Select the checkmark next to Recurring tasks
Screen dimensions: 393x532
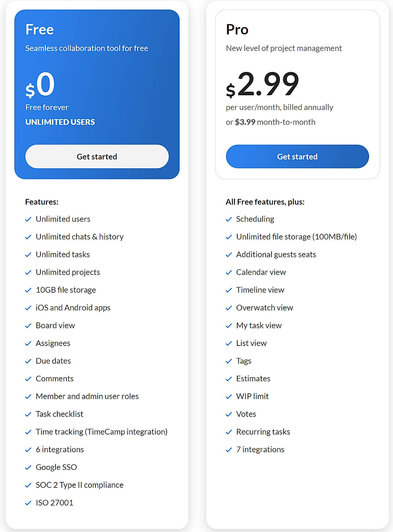(x=228, y=432)
